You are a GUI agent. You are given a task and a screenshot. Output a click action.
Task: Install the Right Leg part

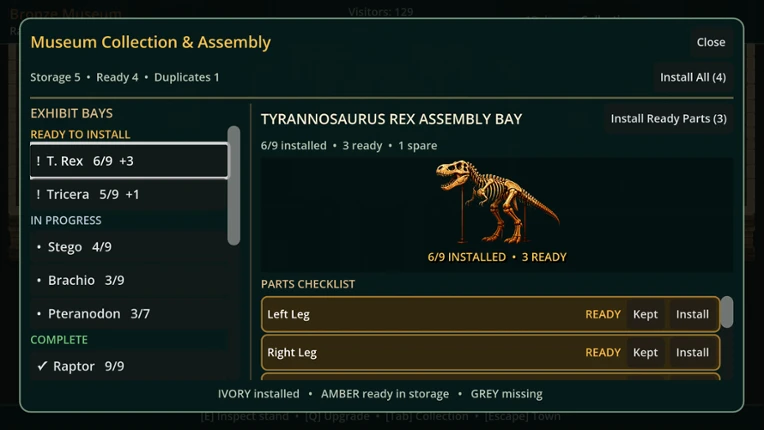pos(692,353)
